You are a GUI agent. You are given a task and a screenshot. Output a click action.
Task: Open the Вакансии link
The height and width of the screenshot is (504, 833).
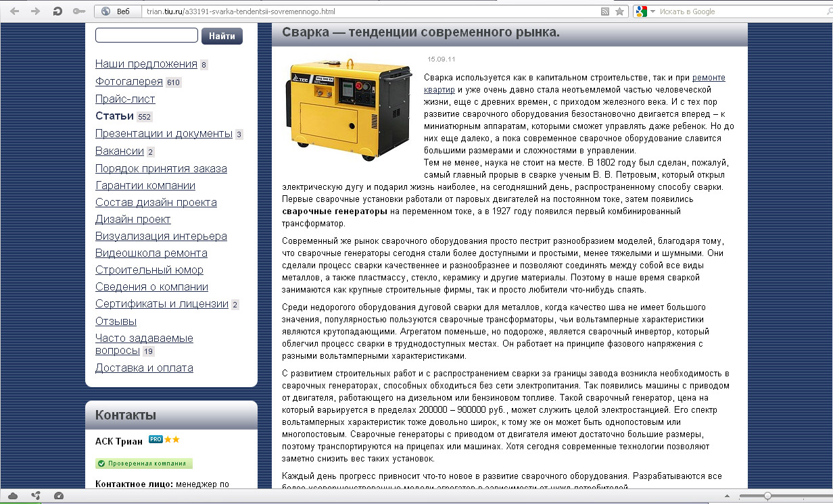pos(120,151)
